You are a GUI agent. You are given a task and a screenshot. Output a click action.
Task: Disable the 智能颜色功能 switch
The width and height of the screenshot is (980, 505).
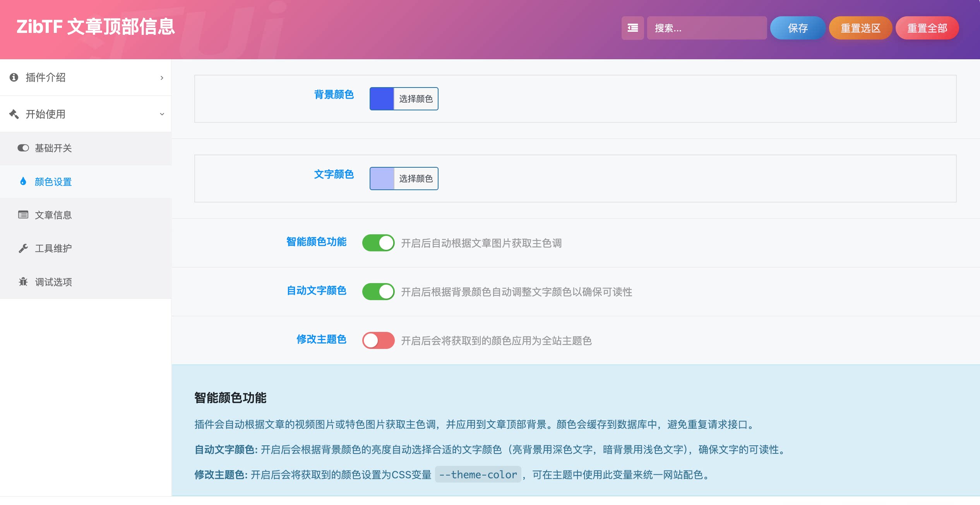(x=379, y=242)
